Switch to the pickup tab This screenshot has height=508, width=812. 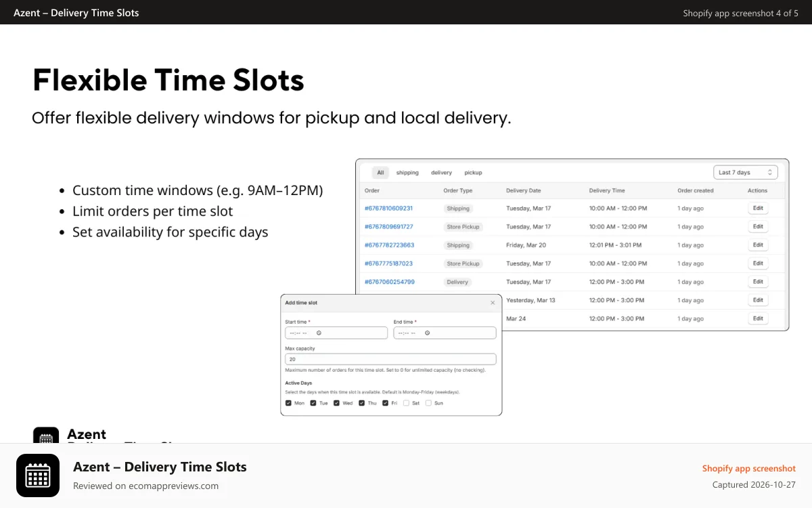coord(473,173)
